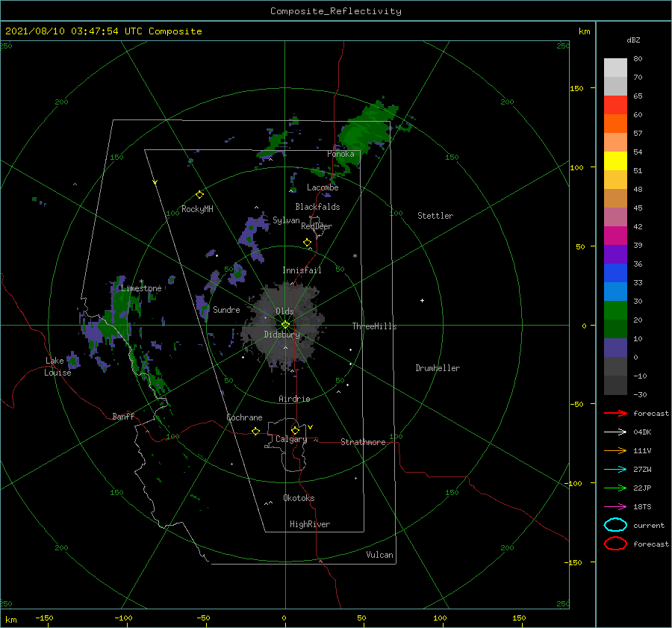Image resolution: width=672 pixels, height=628 pixels.
Task: Click the cyan 27ZW arrow in legend
Action: click(615, 470)
